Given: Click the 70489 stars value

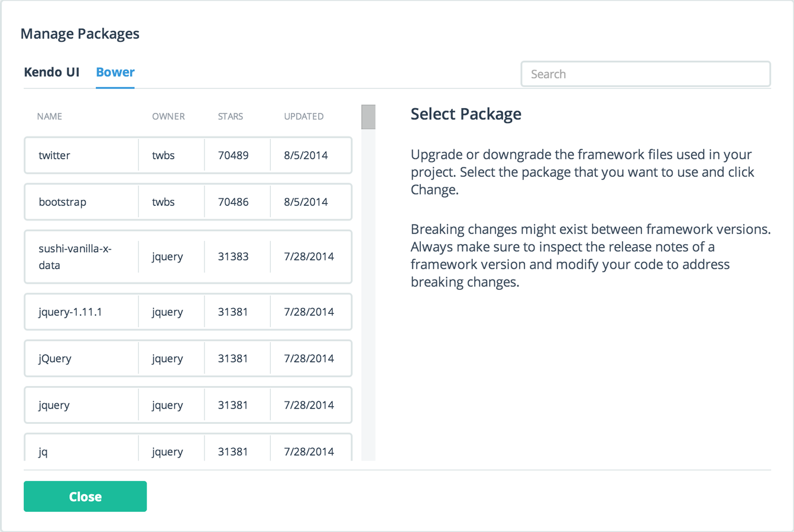Looking at the screenshot, I should [233, 155].
